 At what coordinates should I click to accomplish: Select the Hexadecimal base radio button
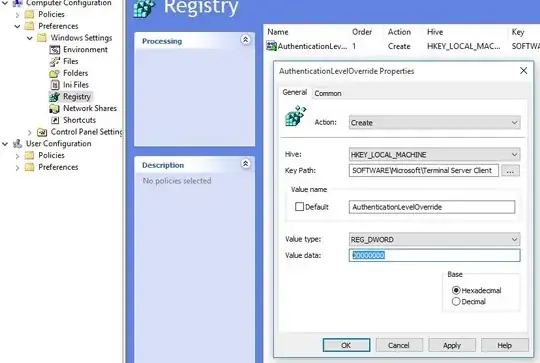click(456, 290)
